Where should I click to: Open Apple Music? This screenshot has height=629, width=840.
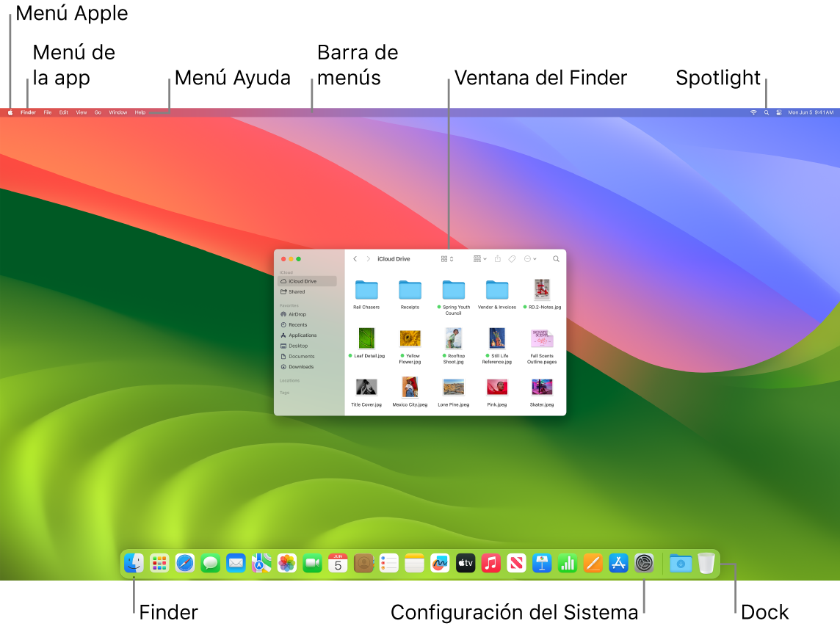pos(490,564)
